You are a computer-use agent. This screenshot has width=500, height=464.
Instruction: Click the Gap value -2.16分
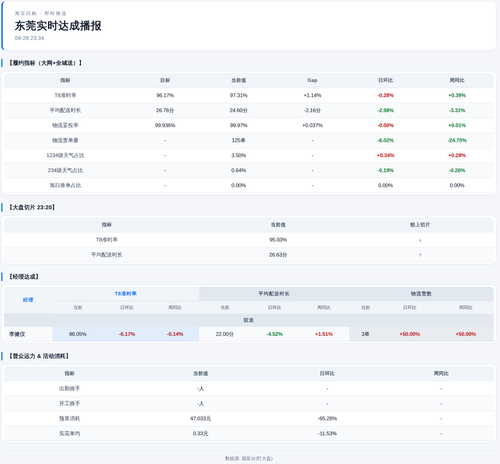[312, 110]
